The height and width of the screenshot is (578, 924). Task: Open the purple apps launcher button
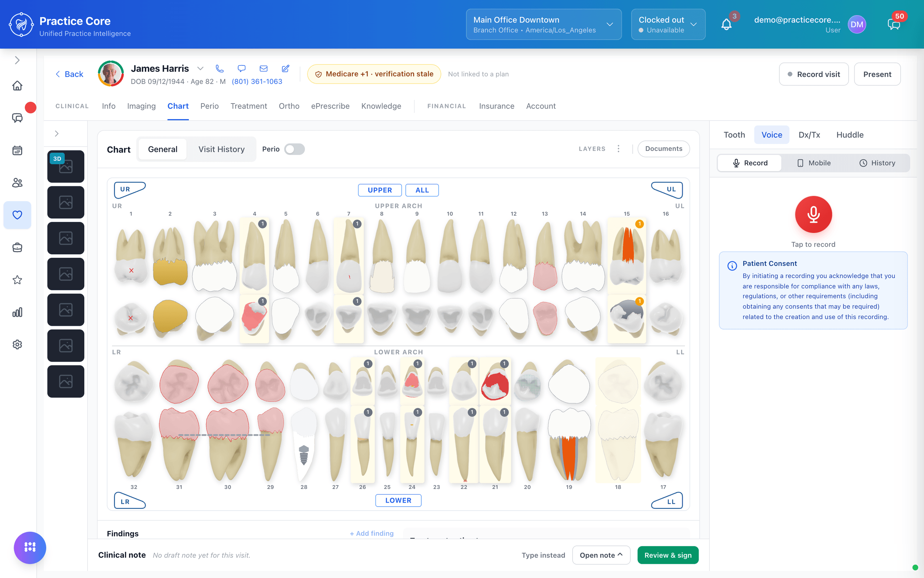pyautogui.click(x=30, y=547)
